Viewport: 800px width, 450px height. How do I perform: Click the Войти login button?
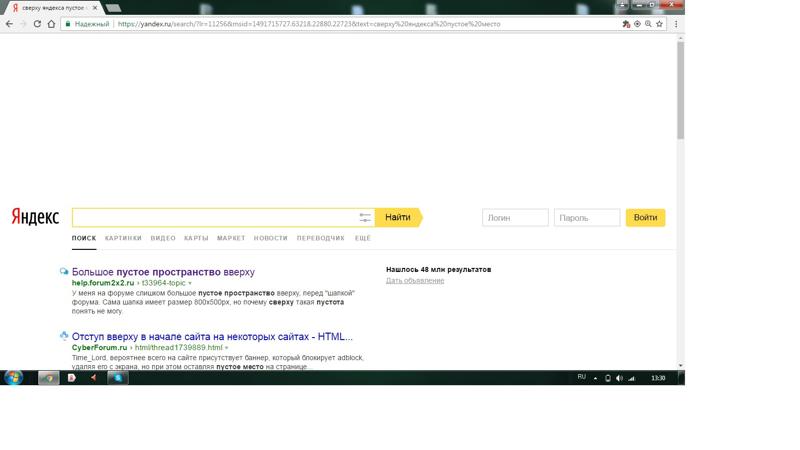[645, 217]
